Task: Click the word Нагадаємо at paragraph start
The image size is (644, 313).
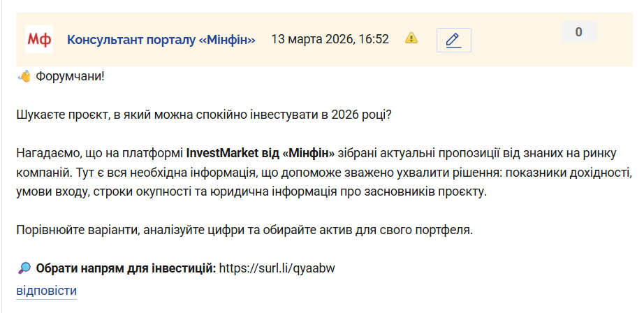Action: click(45, 153)
